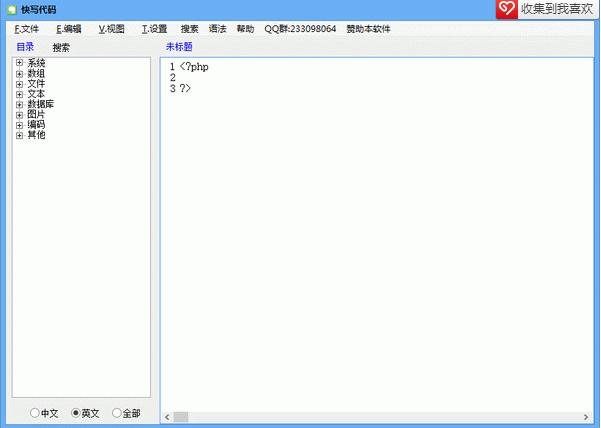Switch to the 搜索 sidebar tab
The image size is (601, 428).
pos(61,48)
